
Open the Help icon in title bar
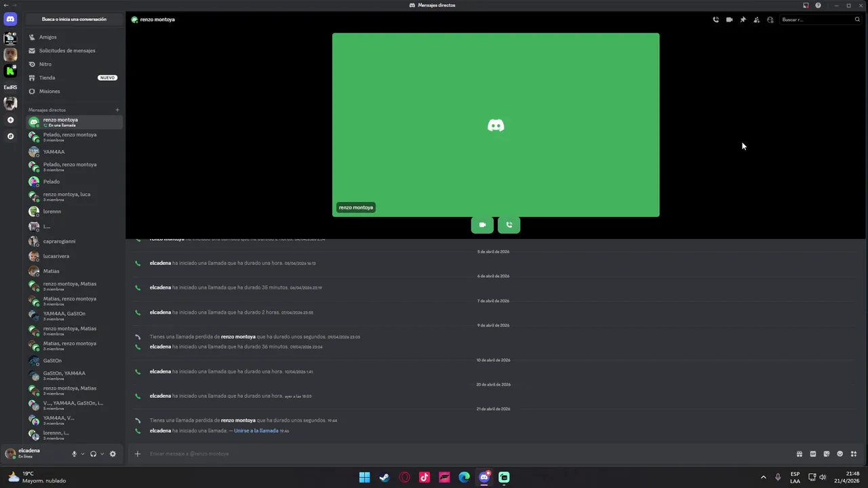click(x=818, y=5)
